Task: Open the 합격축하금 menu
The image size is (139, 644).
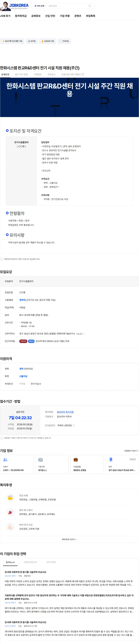Action: 21,16
